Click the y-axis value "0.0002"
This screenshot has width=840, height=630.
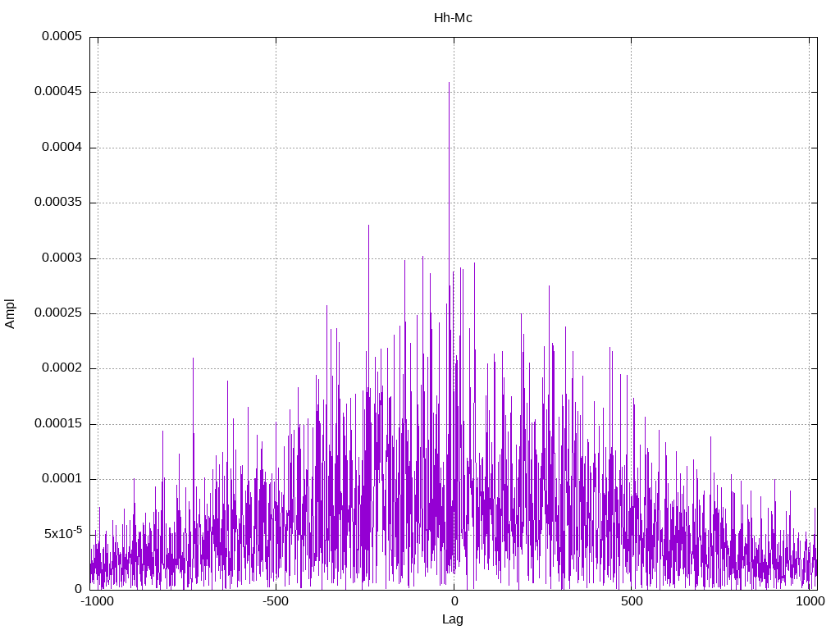tap(62, 368)
